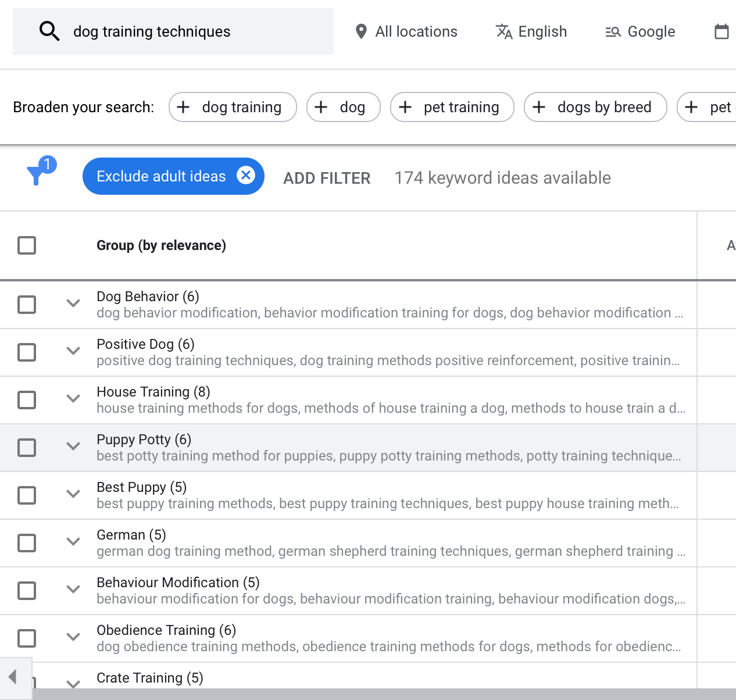
Task: Check the Puppy Potty group checkbox
Action: tap(27, 448)
